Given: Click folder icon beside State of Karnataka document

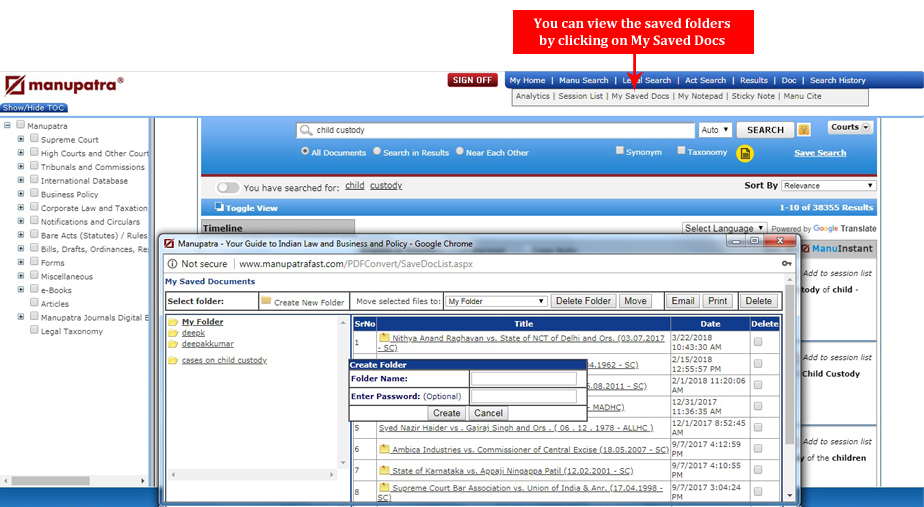Looking at the screenshot, I should [x=385, y=470].
